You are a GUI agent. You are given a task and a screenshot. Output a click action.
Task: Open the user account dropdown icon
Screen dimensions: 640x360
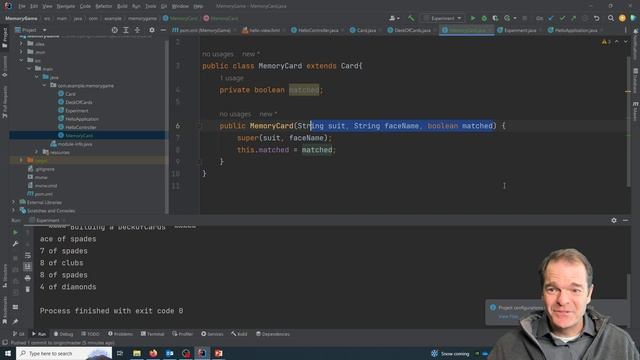(x=394, y=18)
